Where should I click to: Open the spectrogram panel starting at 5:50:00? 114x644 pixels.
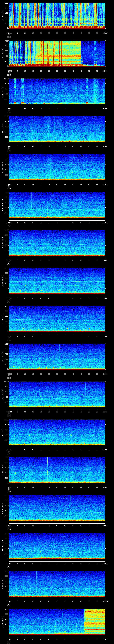(x=57, y=243)
